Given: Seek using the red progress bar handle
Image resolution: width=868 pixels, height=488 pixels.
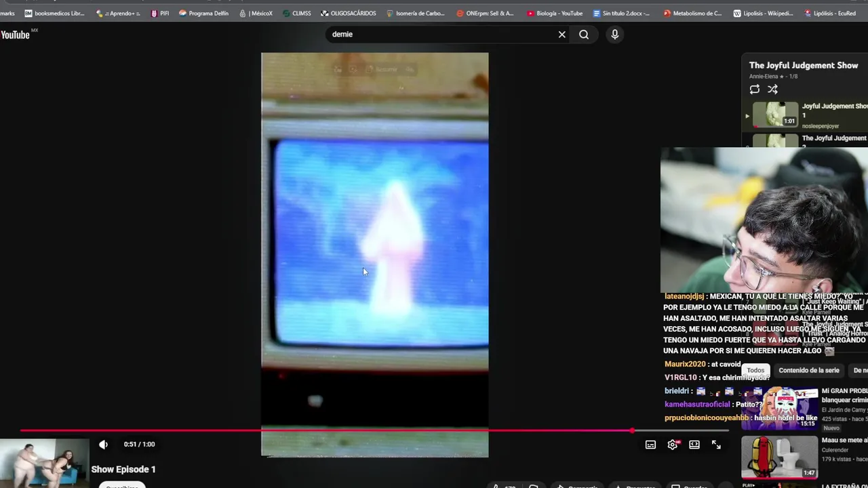Looking at the screenshot, I should [x=632, y=430].
